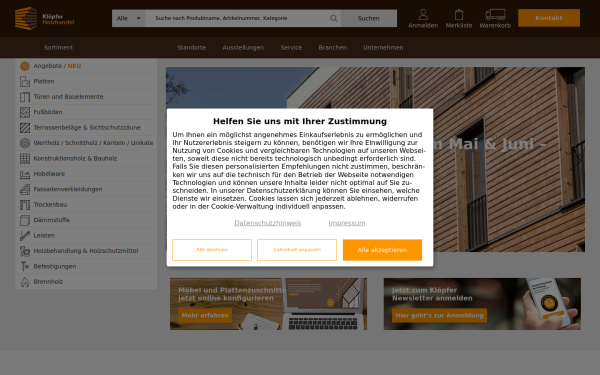The height and width of the screenshot is (375, 600).
Task: Select Hobelware category text
Action: [49, 174]
